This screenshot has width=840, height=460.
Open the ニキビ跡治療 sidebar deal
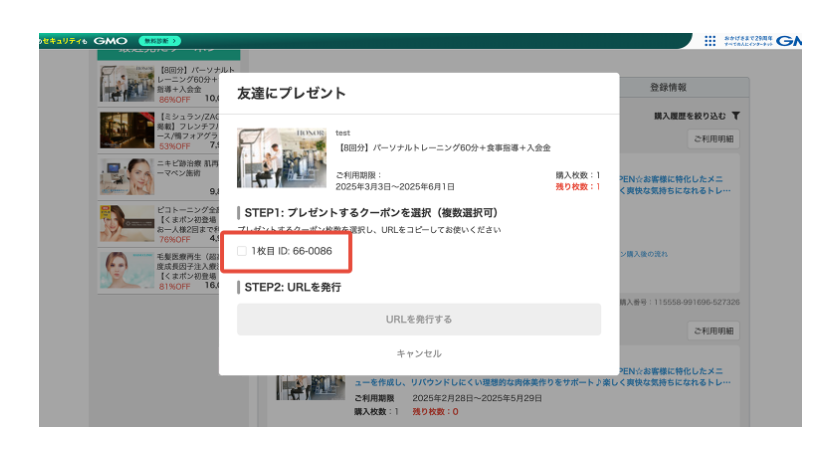point(168,177)
